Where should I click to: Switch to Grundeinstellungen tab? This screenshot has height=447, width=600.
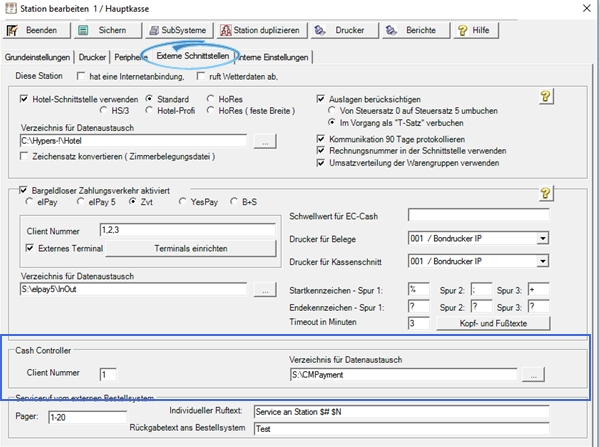(x=37, y=57)
